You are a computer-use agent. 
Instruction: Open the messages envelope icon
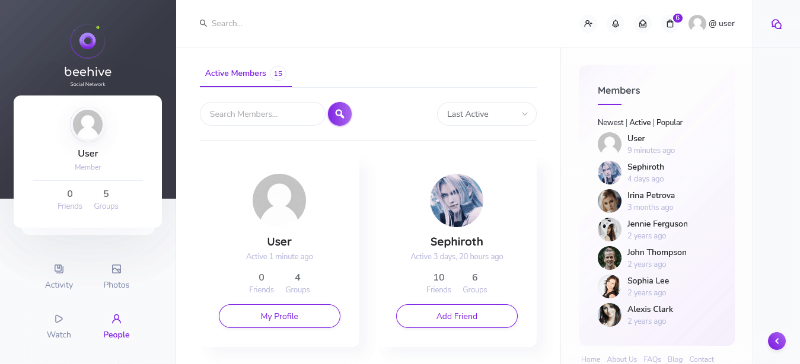pos(643,23)
